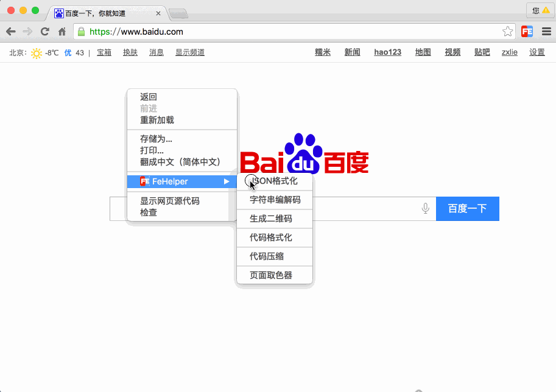
Task: Open the 视频 link
Action: coord(452,52)
